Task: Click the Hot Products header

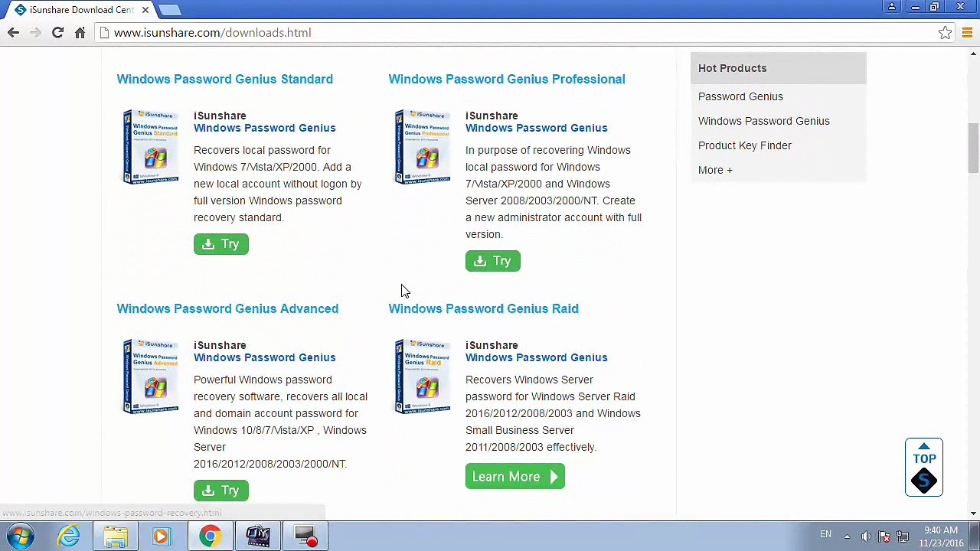Action: pos(778,68)
